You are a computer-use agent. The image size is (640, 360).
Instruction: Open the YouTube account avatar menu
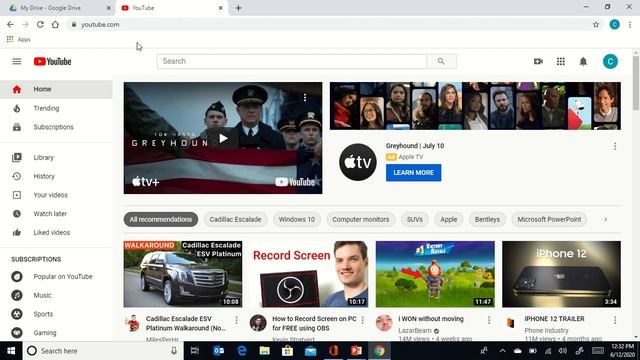click(x=610, y=62)
